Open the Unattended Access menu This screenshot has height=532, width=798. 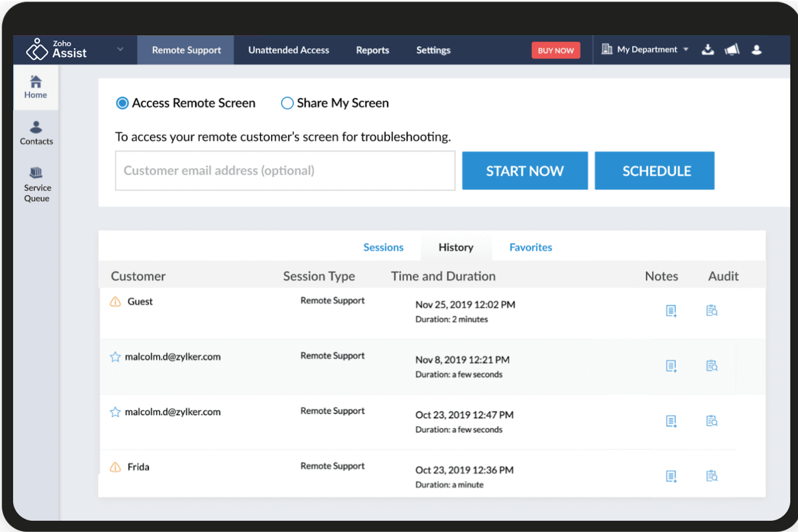(288, 50)
